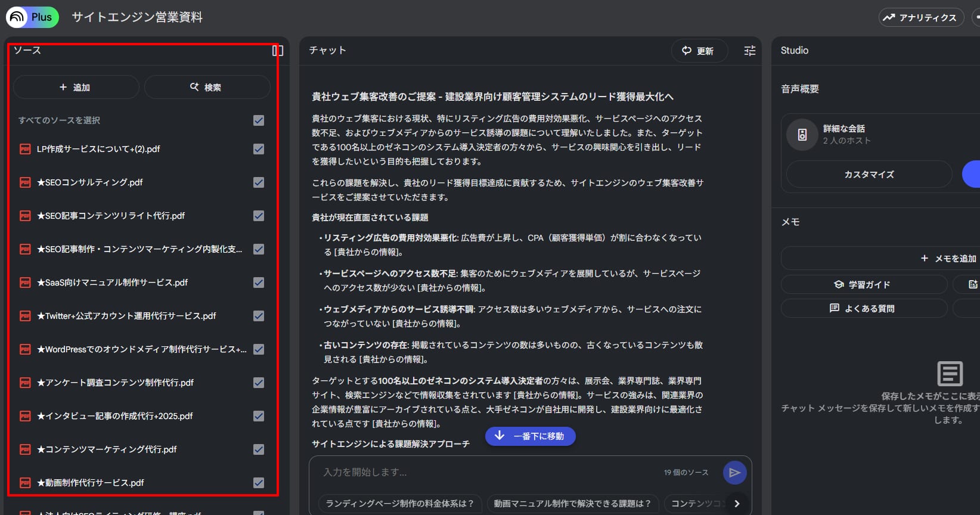980x515 pixels.
Task: Open source ★SaaS向けマニュアル制作サービス.pdf
Action: click(112, 283)
